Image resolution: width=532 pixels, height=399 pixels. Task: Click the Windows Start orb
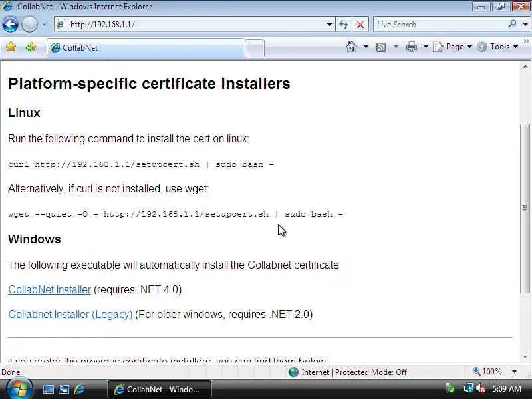19,389
